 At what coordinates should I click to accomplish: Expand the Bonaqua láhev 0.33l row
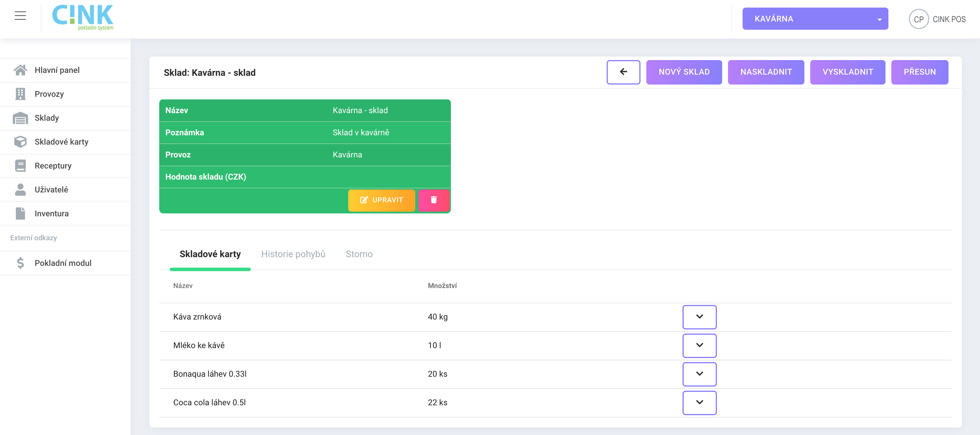pos(699,374)
